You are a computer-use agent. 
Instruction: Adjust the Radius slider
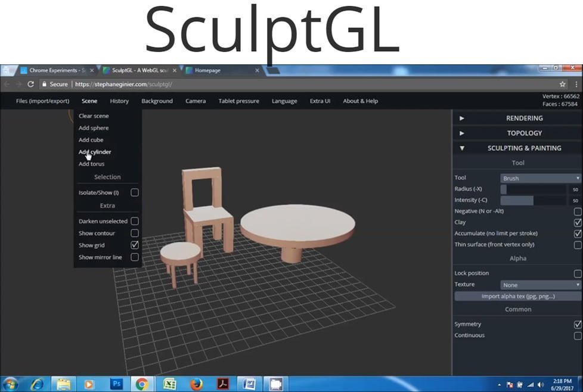point(533,189)
